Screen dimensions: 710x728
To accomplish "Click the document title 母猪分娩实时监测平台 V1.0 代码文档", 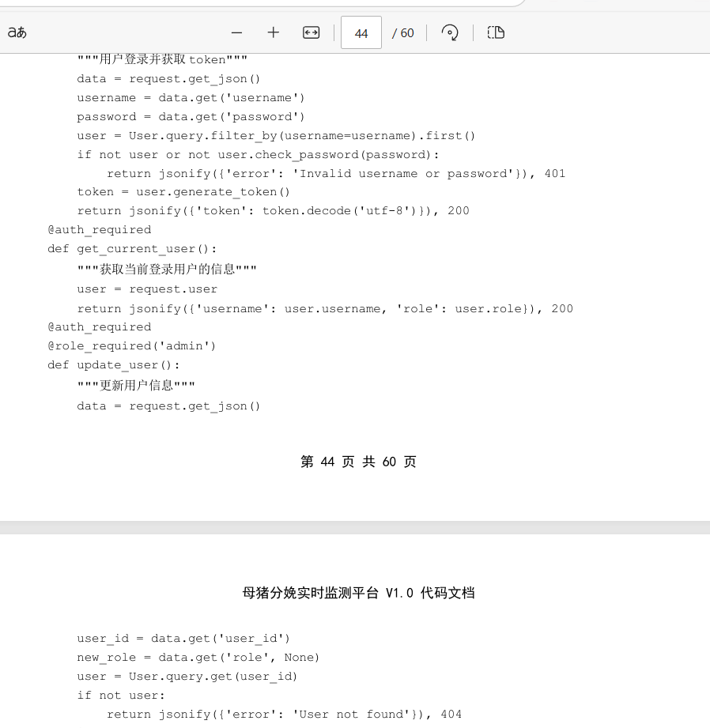I will (x=358, y=593).
